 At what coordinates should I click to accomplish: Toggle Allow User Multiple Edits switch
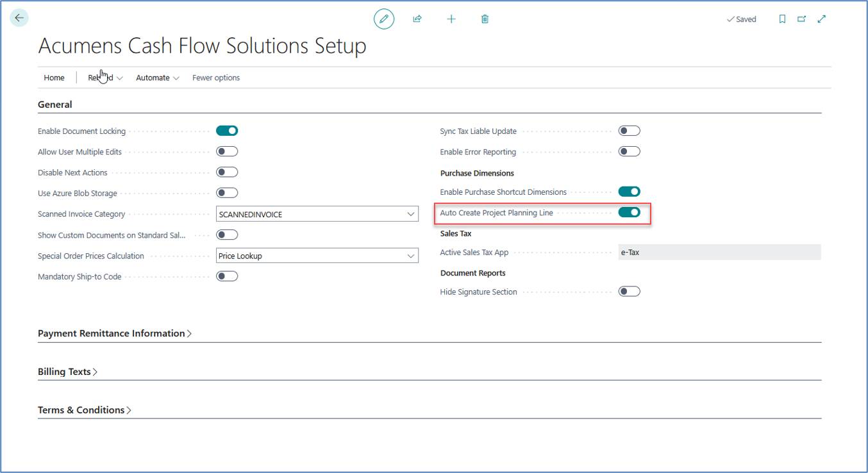click(227, 151)
